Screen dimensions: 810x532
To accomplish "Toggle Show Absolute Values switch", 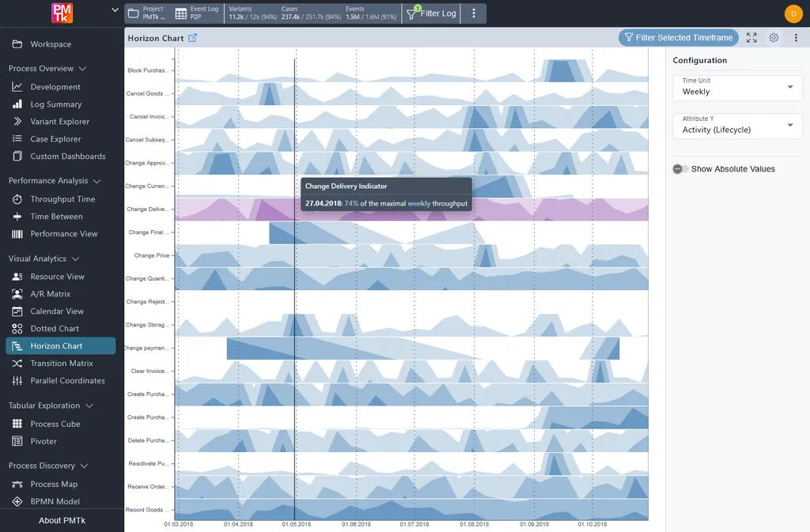I will coord(680,168).
